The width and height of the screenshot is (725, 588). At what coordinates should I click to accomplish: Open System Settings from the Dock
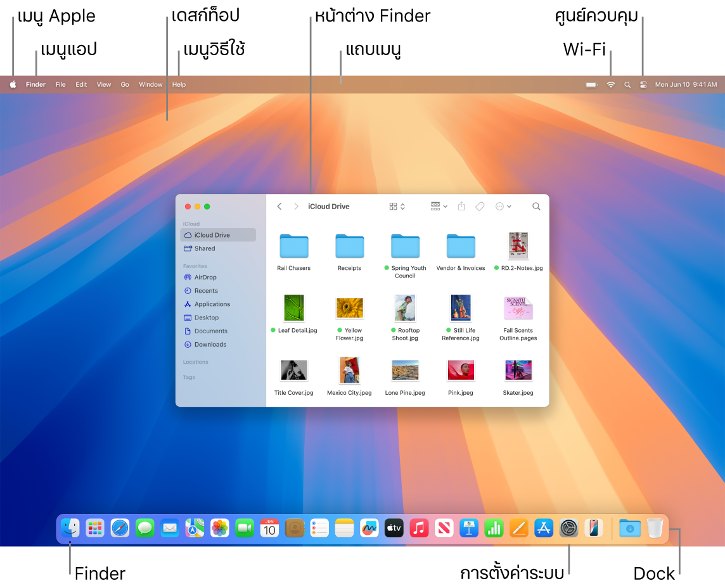[569, 528]
